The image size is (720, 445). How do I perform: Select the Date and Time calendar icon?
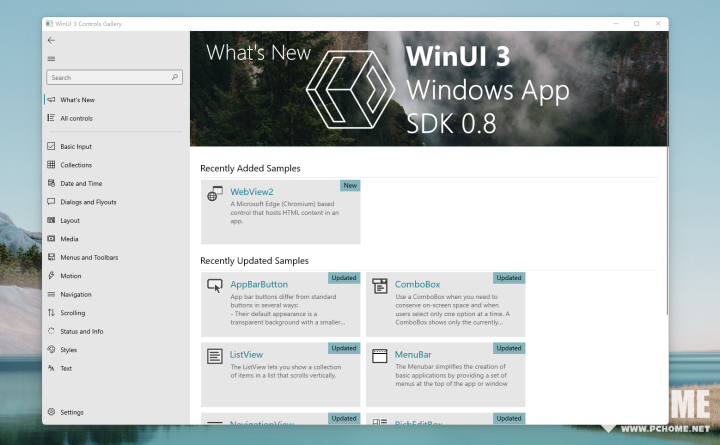click(x=51, y=184)
